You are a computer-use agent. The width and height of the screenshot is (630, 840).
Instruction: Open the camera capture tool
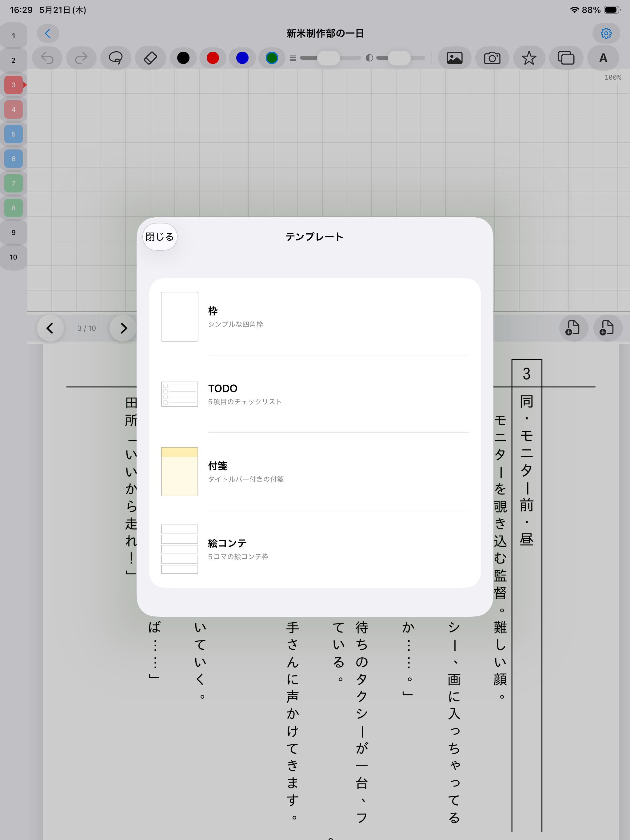click(x=492, y=58)
